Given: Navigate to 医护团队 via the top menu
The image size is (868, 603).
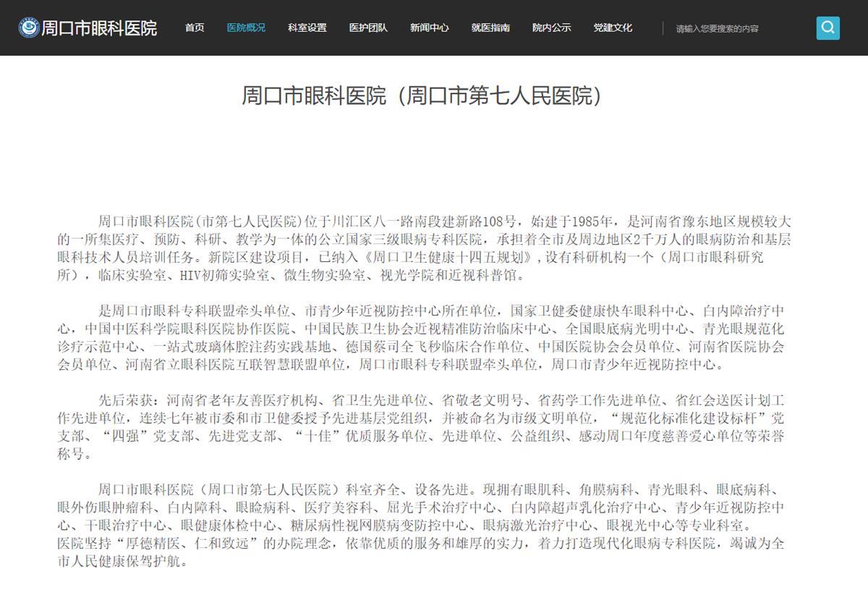Looking at the screenshot, I should (367, 28).
